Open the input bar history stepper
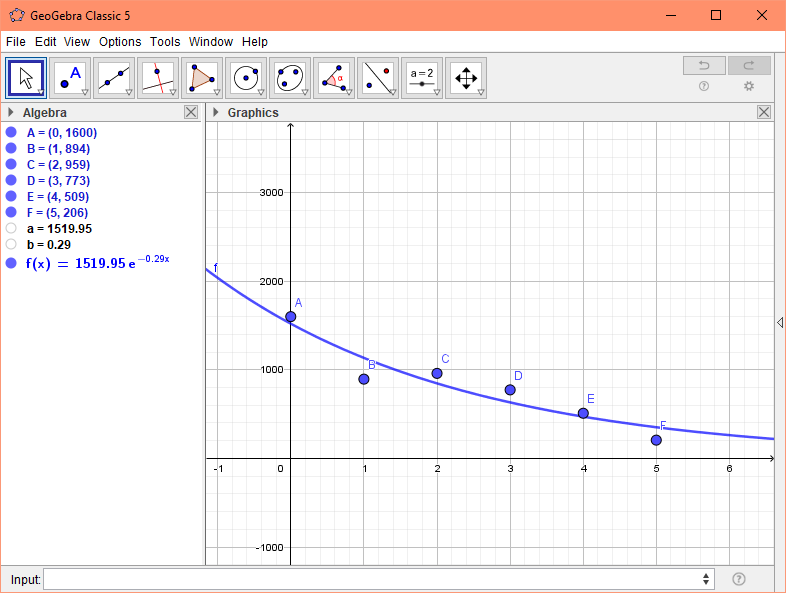 click(x=706, y=579)
